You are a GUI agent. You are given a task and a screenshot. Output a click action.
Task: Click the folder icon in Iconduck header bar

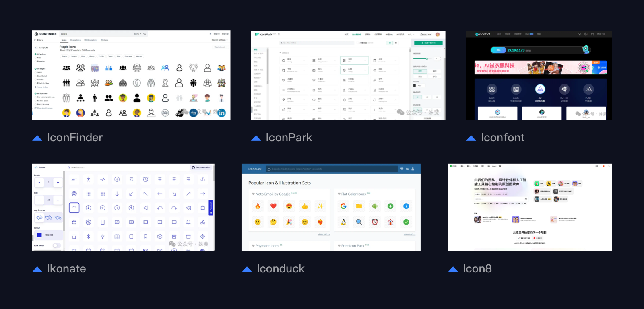pyautogui.click(x=407, y=169)
